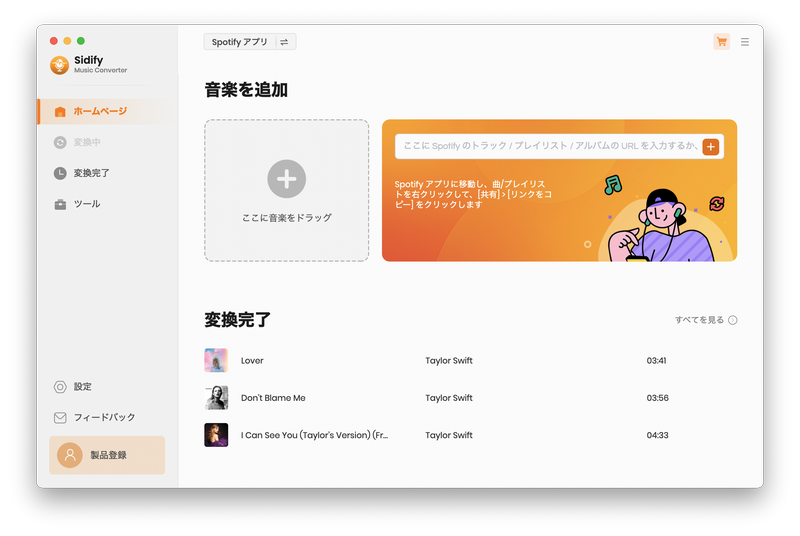The width and height of the screenshot is (800, 536).
Task: Click the duration 03:56
Action: (x=658, y=398)
